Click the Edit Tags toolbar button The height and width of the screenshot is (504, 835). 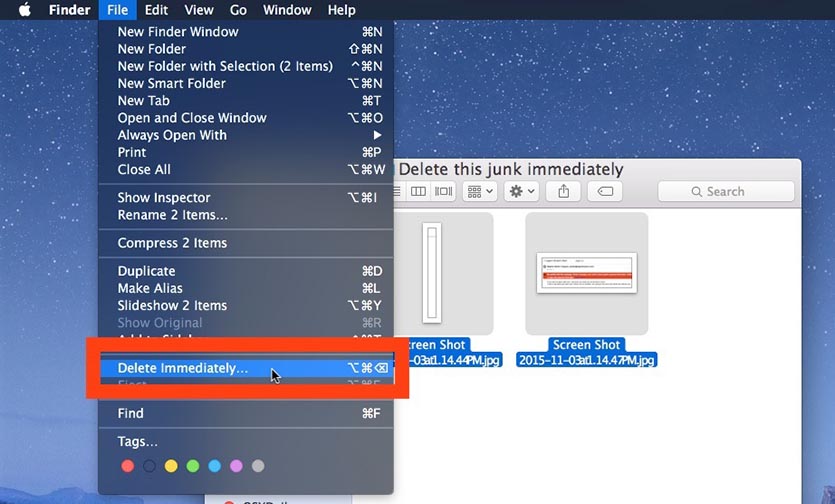(605, 191)
